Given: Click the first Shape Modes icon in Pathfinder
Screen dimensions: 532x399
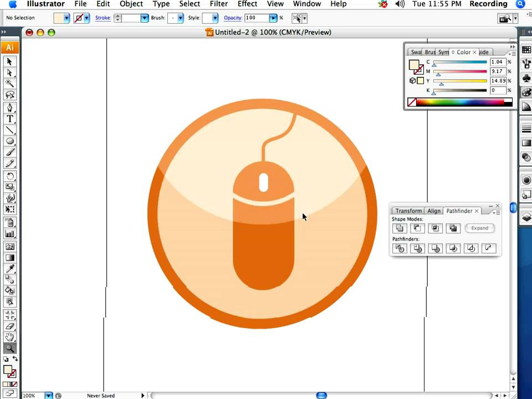Looking at the screenshot, I should [399, 228].
